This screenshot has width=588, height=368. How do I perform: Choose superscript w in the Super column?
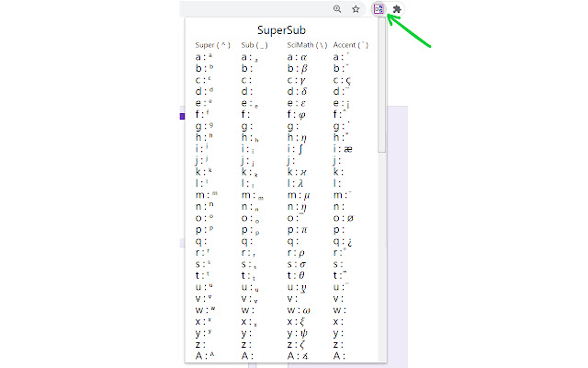[213, 309]
